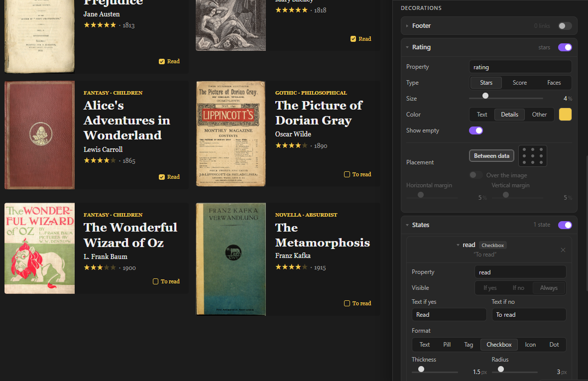Image resolution: width=588 pixels, height=381 pixels.
Task: Open Alice's Adventures in Wonderland cover
Action: [40, 135]
